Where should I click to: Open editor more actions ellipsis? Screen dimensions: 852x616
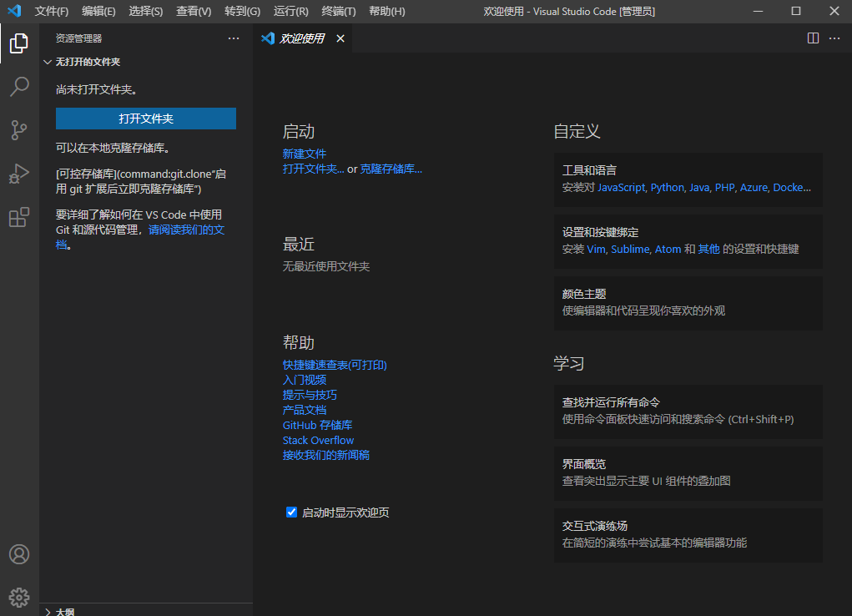(x=834, y=38)
